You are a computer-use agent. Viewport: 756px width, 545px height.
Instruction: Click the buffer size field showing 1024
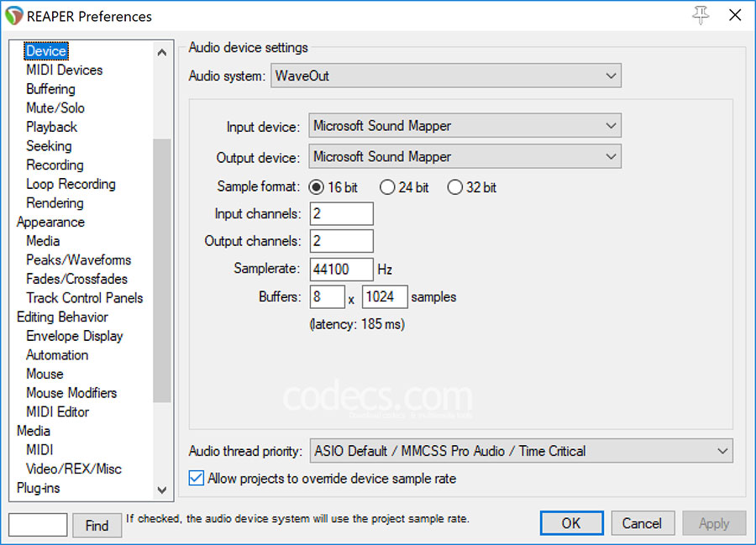(x=385, y=296)
